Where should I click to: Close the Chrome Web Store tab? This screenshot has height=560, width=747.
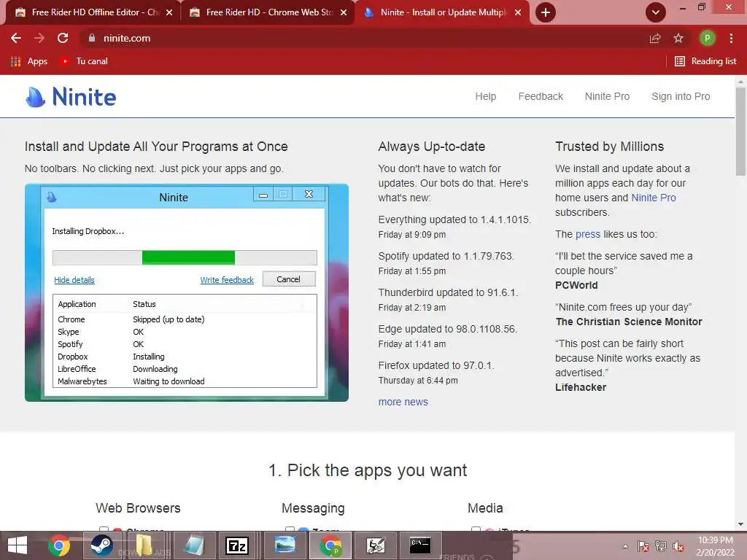(x=344, y=12)
